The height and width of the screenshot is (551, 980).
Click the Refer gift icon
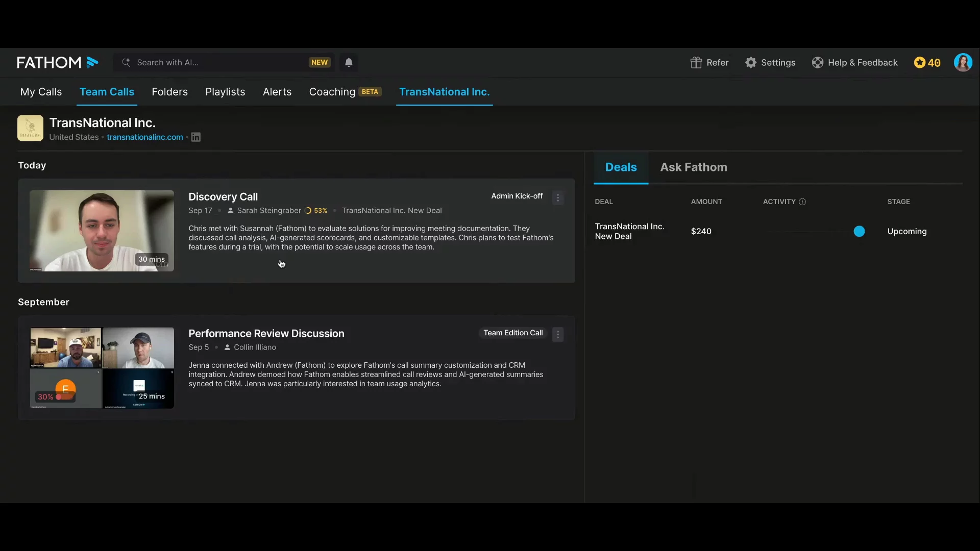coord(696,62)
